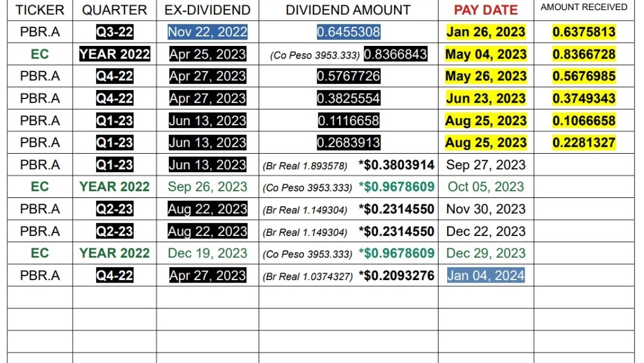Select the 0.1066658 amount received

tap(584, 120)
